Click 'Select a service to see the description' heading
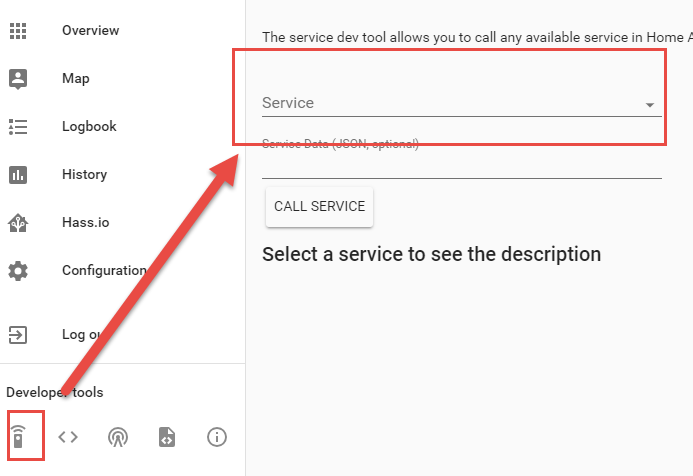Image resolution: width=693 pixels, height=476 pixels. point(431,255)
